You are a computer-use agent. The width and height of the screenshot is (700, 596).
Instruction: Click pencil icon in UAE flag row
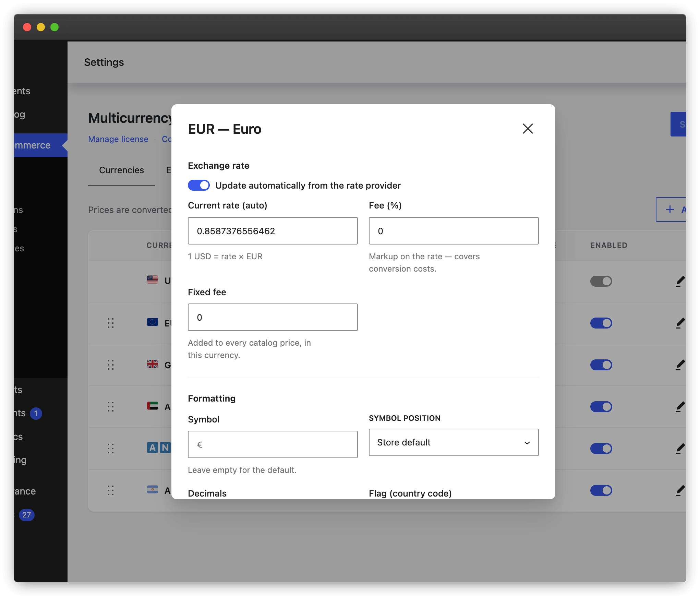click(x=680, y=407)
